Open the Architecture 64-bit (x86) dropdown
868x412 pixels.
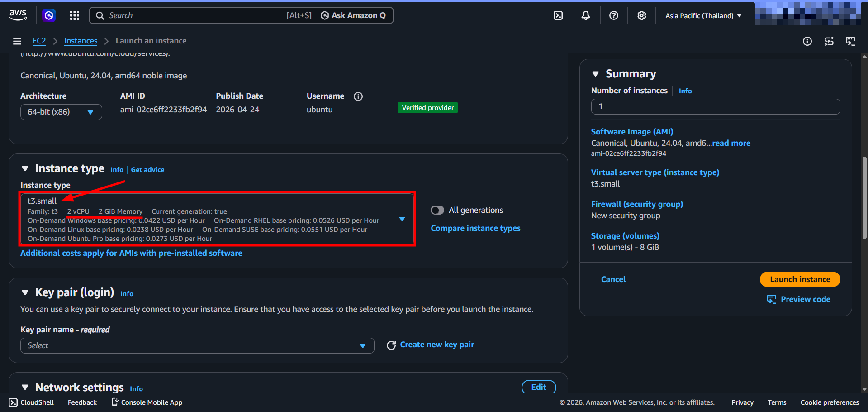pos(61,112)
